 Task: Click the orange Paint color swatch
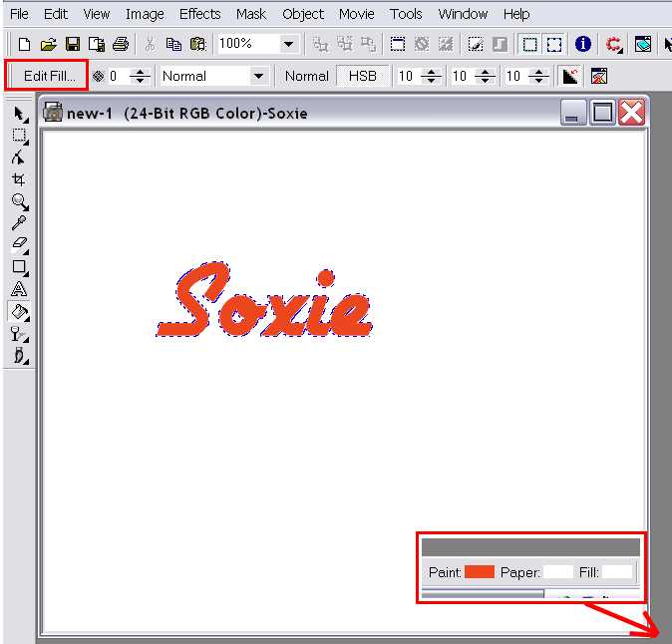(x=480, y=572)
